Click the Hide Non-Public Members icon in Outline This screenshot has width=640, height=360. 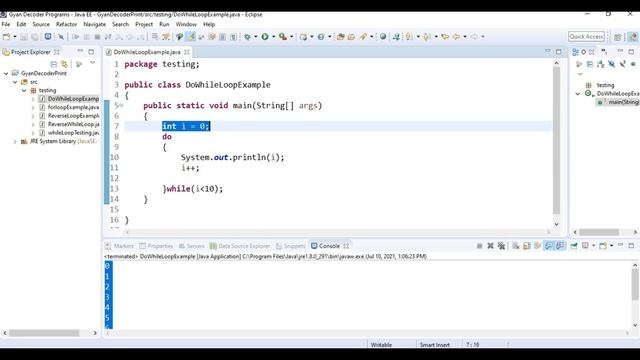tap(633, 64)
